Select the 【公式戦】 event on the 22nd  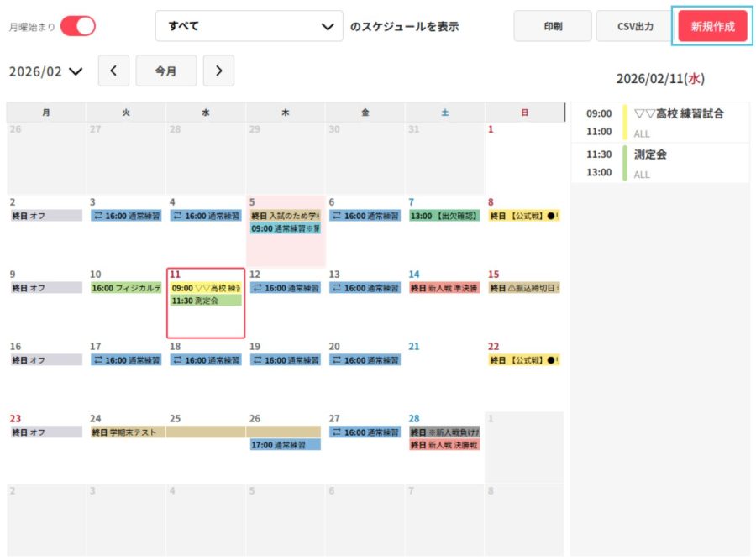(523, 360)
